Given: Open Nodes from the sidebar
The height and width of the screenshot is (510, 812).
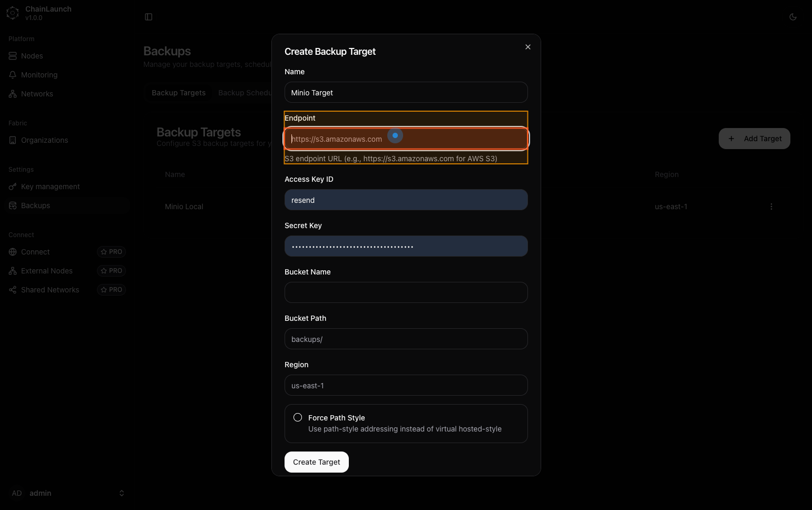Looking at the screenshot, I should pos(32,56).
